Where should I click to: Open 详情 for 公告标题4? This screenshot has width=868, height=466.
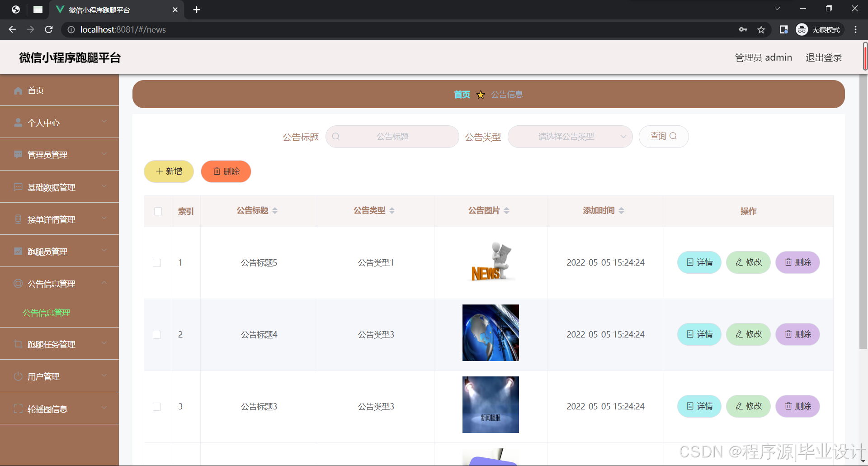[699, 334]
